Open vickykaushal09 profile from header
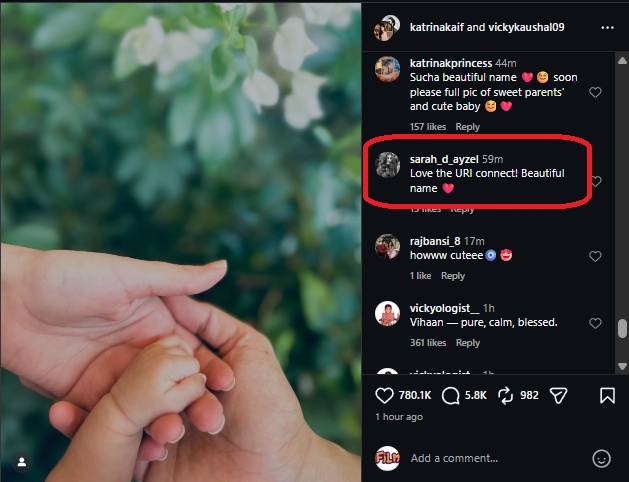Screen dimensions: 629x482 coord(526,27)
